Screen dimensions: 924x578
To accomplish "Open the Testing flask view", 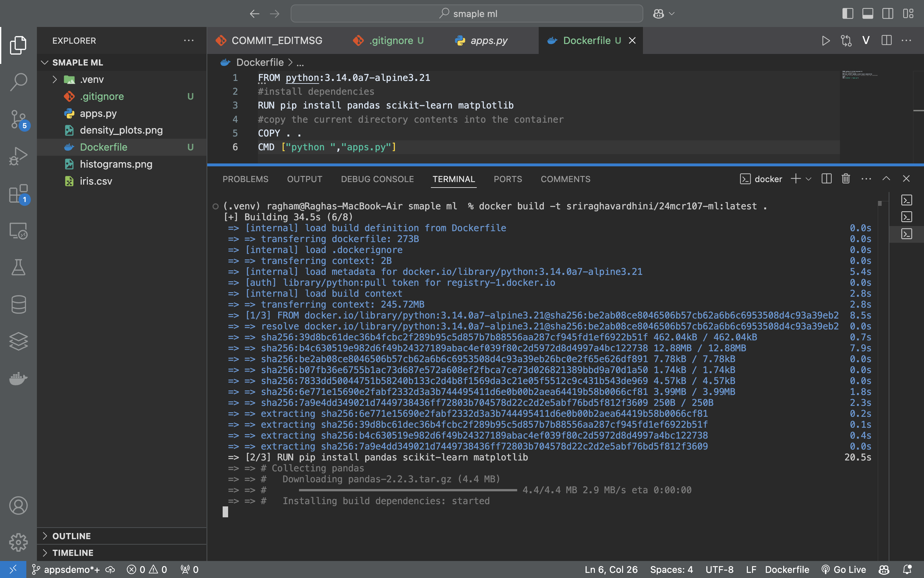I will [18, 267].
